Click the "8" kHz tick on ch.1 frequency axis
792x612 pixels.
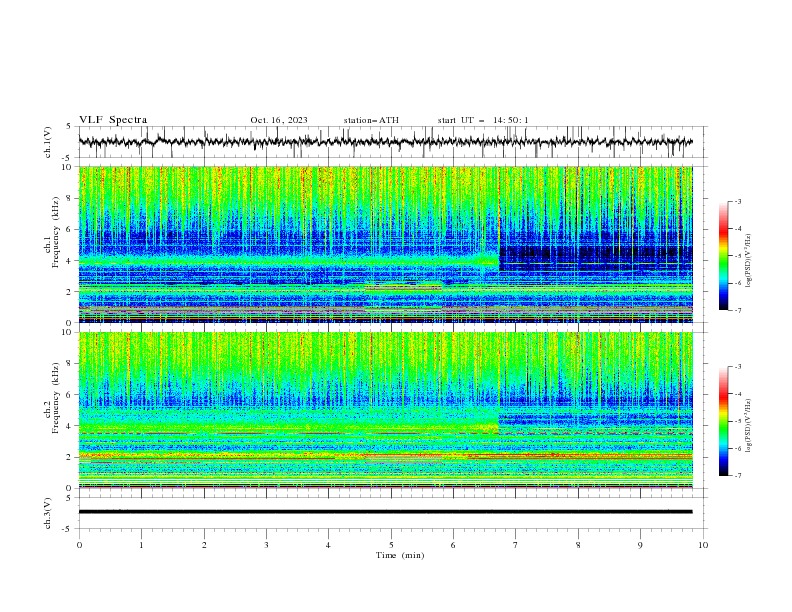click(70, 198)
